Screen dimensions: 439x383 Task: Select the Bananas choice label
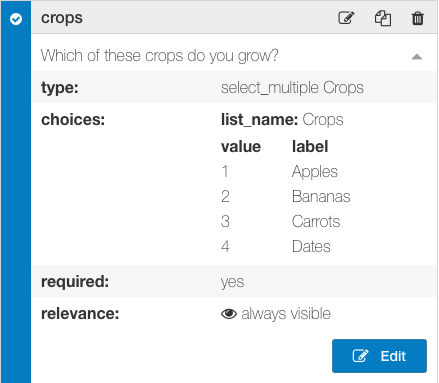(321, 196)
